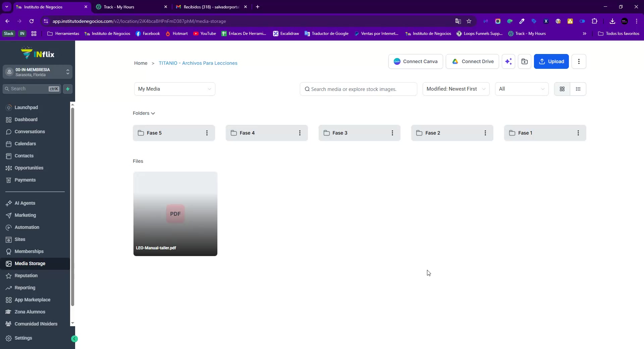Click the Upload button
644x349 pixels.
click(551, 61)
